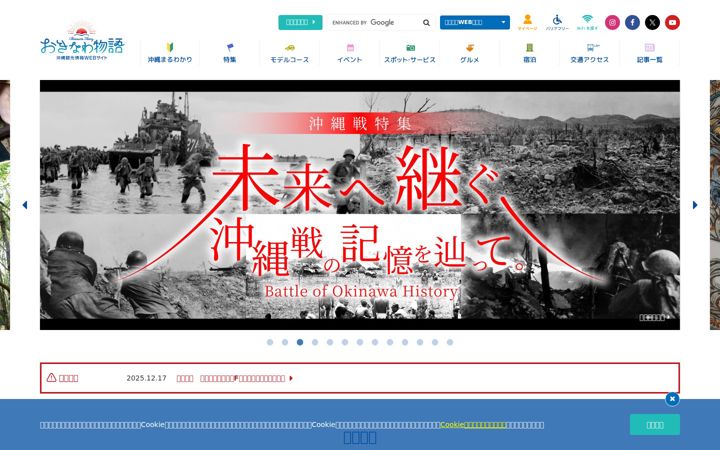
Task: Open the スポット・サービス menu
Action: (x=410, y=53)
